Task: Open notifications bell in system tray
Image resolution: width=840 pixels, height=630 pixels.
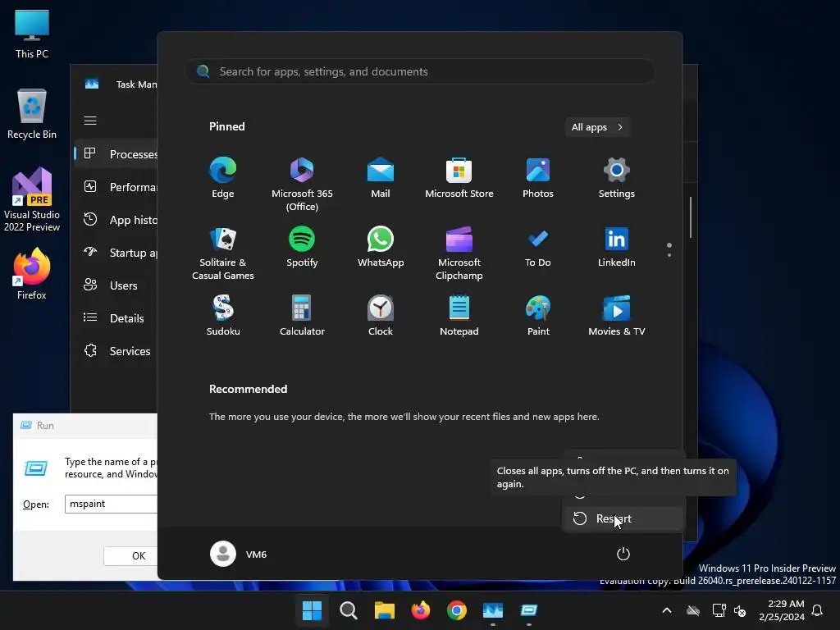Action: point(818,610)
